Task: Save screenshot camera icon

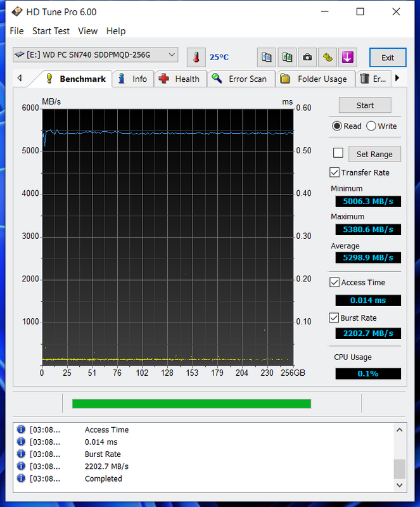Action: [x=307, y=58]
